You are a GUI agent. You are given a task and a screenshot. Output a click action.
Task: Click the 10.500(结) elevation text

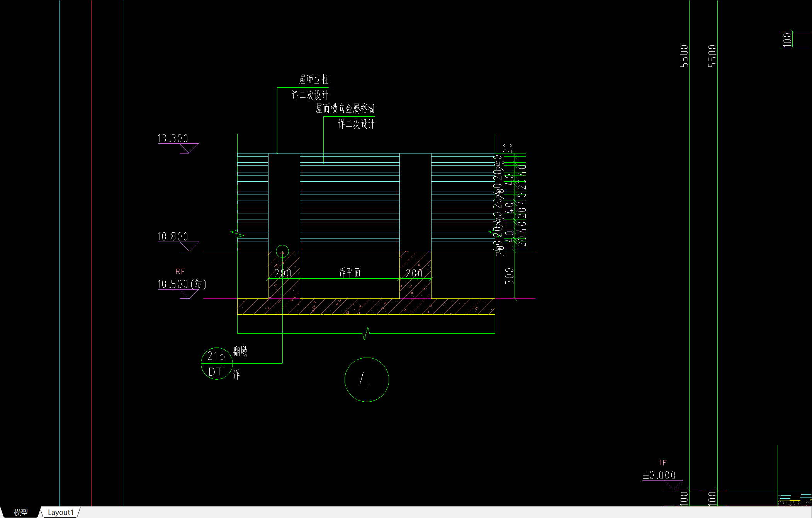[182, 284]
